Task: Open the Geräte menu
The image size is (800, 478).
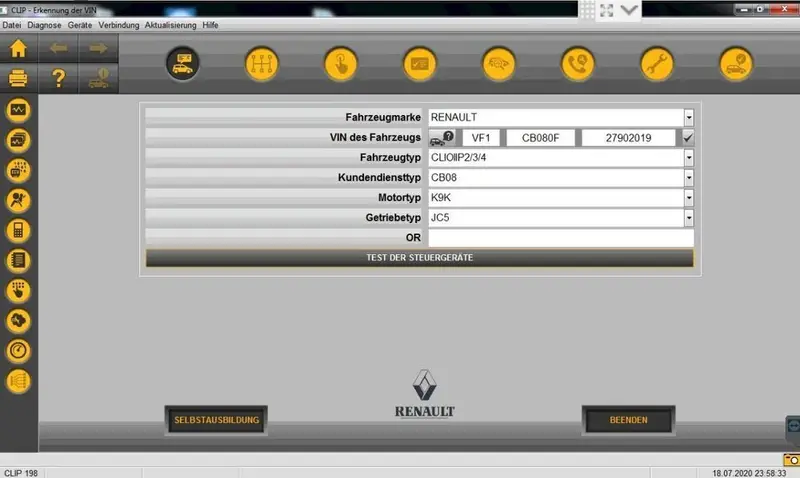Action: point(80,25)
